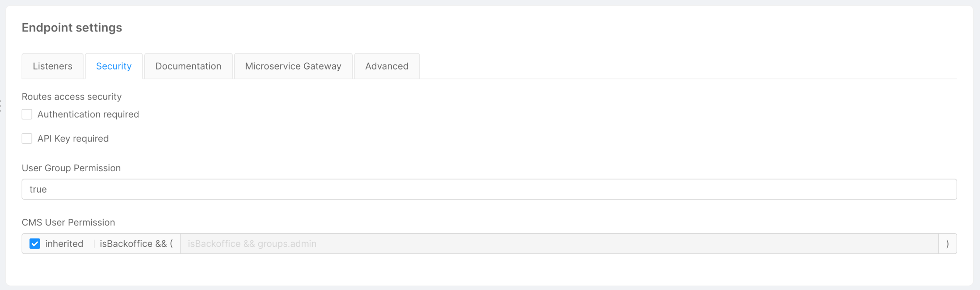Select the Security tab
The image size is (980, 290).
point(114,66)
